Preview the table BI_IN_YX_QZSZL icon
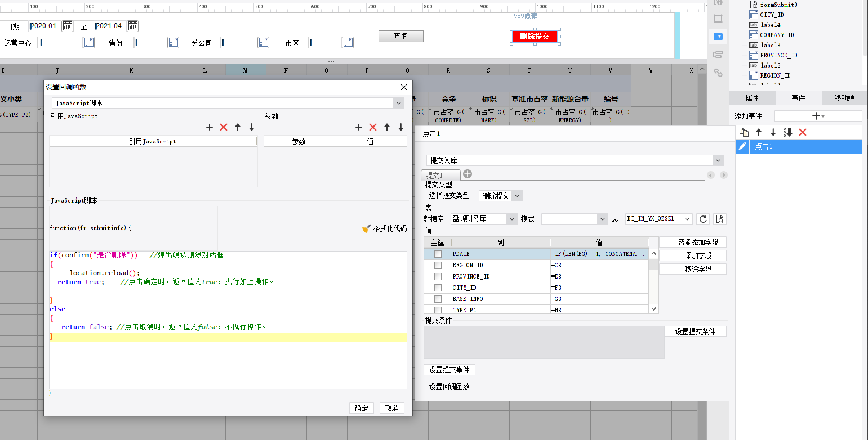The image size is (868, 440). tap(719, 219)
